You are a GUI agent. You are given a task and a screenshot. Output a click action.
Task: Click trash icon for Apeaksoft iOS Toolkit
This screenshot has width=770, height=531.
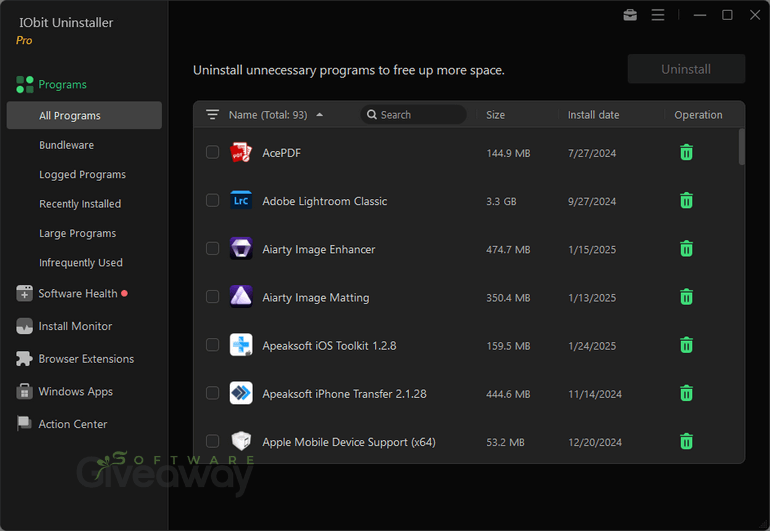click(687, 345)
